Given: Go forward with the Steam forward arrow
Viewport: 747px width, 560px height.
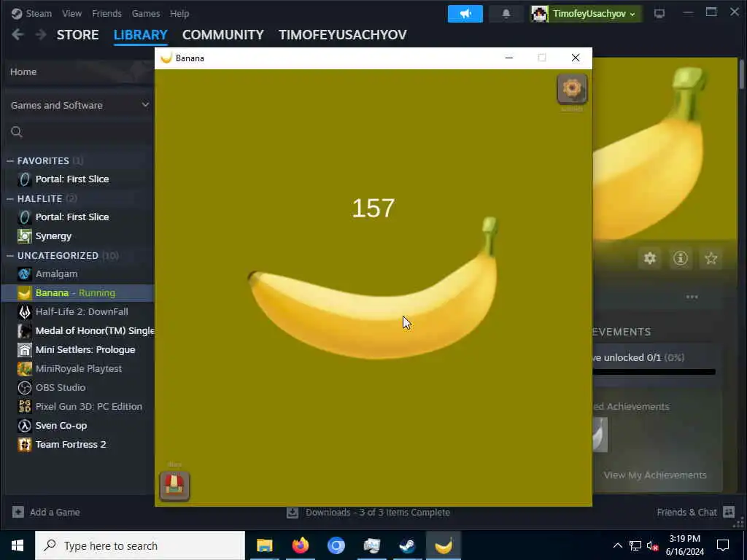Looking at the screenshot, I should pyautogui.click(x=41, y=34).
